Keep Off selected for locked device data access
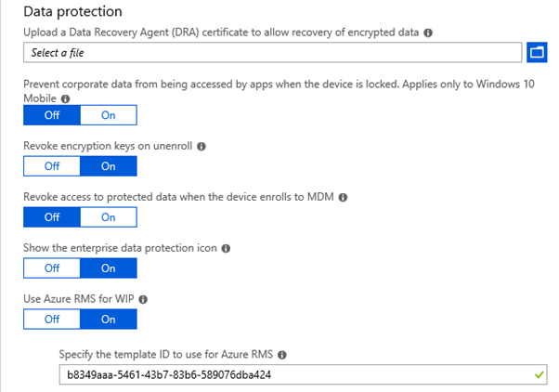 pyautogui.click(x=52, y=115)
